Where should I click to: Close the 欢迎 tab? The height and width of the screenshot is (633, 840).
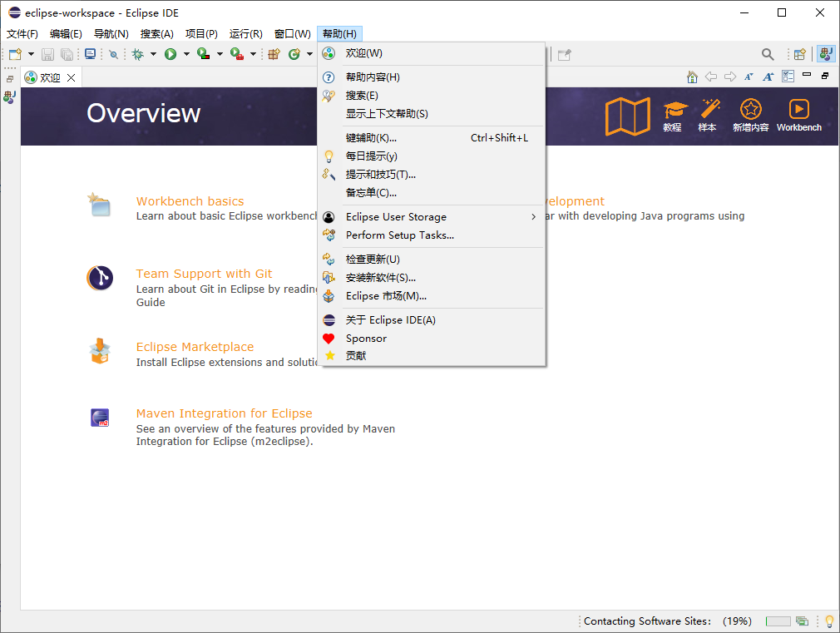pyautogui.click(x=71, y=77)
